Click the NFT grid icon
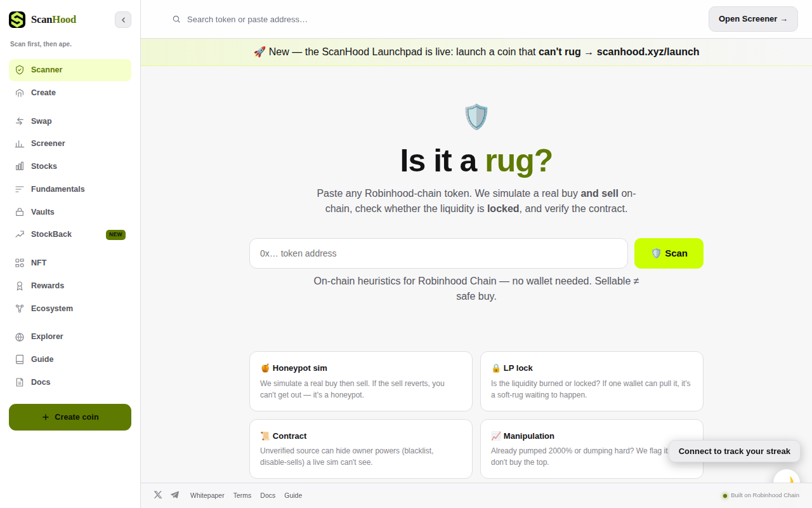The height and width of the screenshot is (508, 812). (x=20, y=263)
